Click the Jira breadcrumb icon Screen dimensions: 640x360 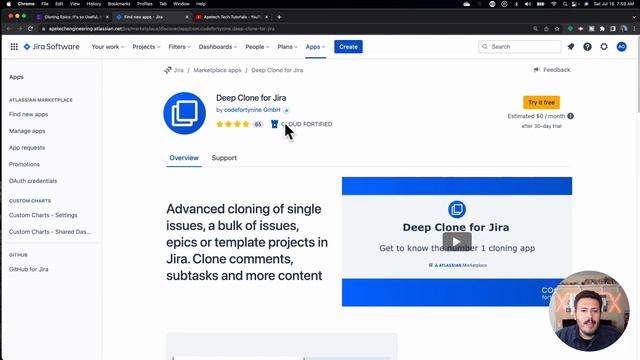click(168, 70)
